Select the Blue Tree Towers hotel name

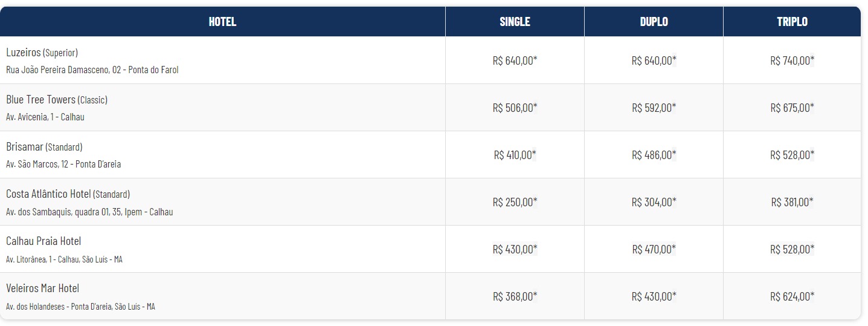pyautogui.click(x=40, y=100)
